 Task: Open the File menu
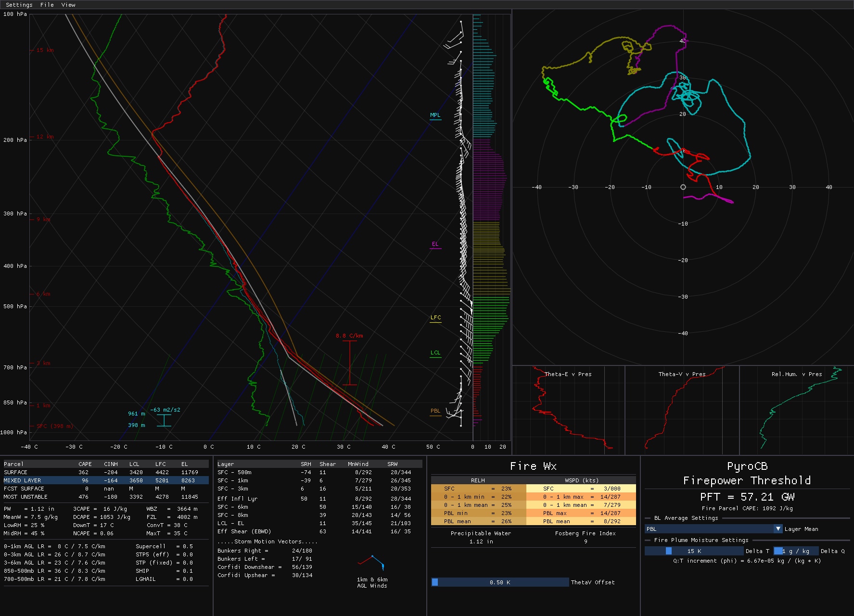(47, 5)
